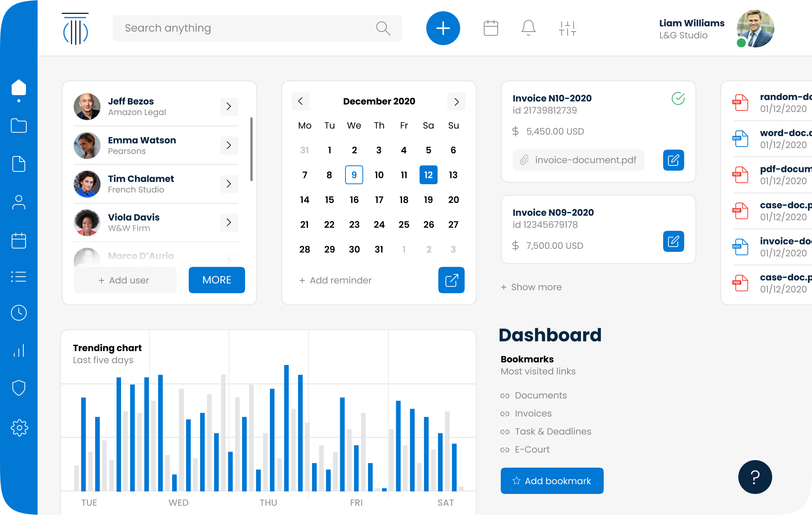Image resolution: width=812 pixels, height=515 pixels.
Task: Click the header calendar icon
Action: click(491, 28)
